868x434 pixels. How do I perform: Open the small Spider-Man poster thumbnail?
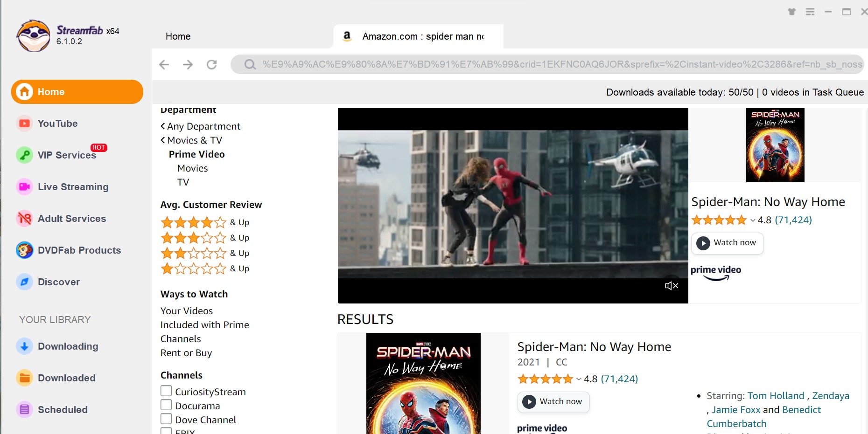775,145
